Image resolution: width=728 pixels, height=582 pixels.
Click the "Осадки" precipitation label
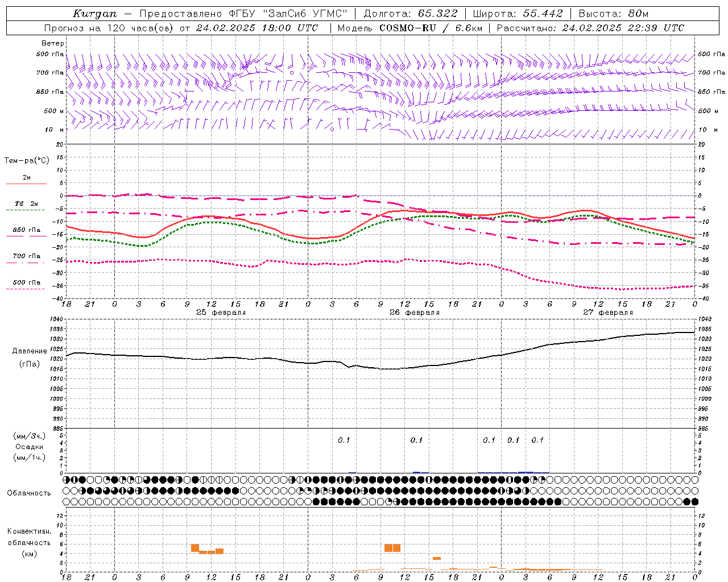pos(30,447)
